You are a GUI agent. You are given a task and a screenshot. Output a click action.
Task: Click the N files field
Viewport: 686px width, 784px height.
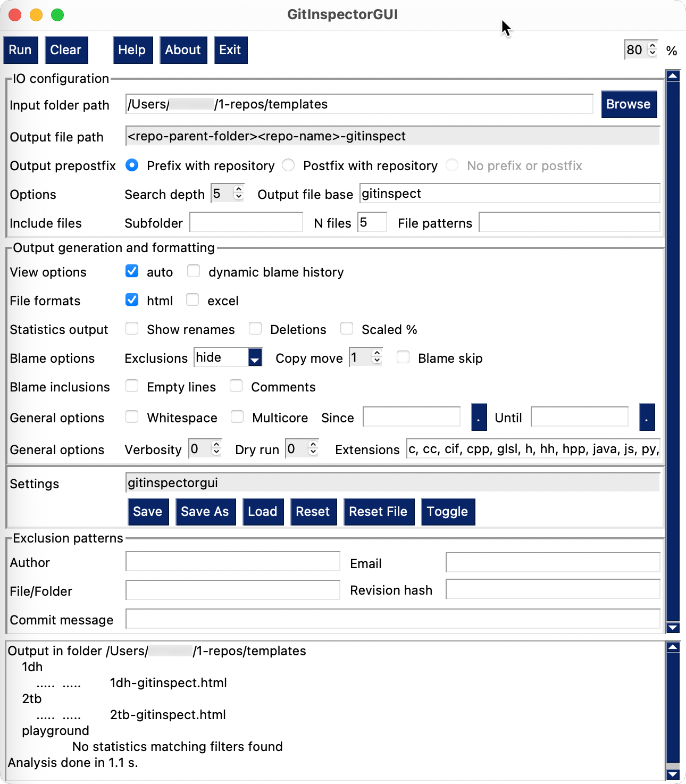(372, 222)
